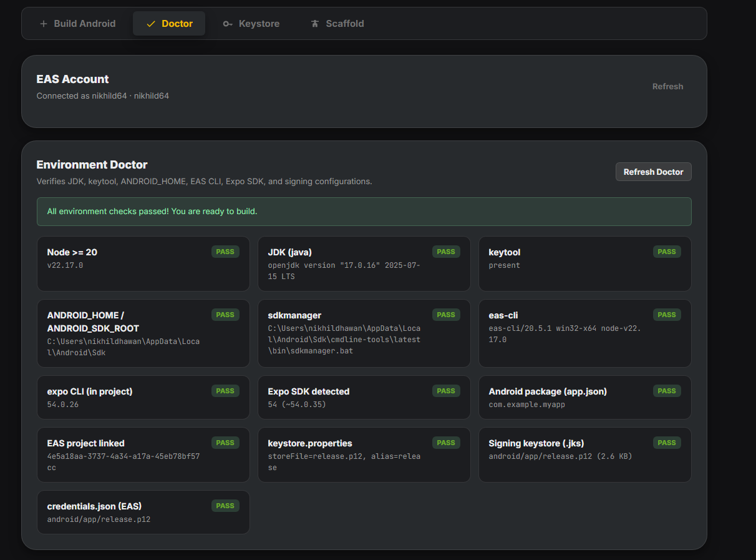This screenshot has width=756, height=560.
Task: Click the PASS badge on credentials.json card
Action: [225, 506]
